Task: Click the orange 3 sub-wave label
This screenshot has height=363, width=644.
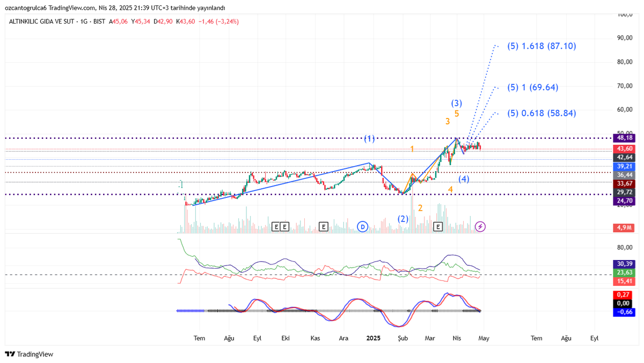Action: [448, 122]
